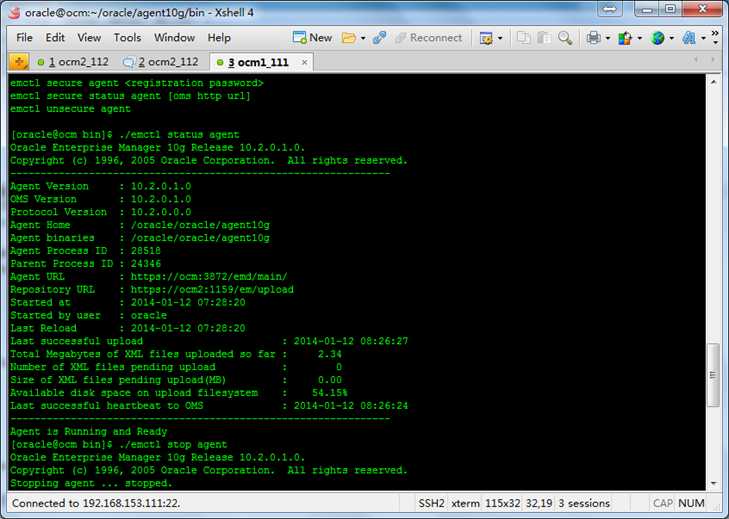729x519 pixels.
Task: Click the terminal scrollbar down arrow
Action: tap(714, 483)
